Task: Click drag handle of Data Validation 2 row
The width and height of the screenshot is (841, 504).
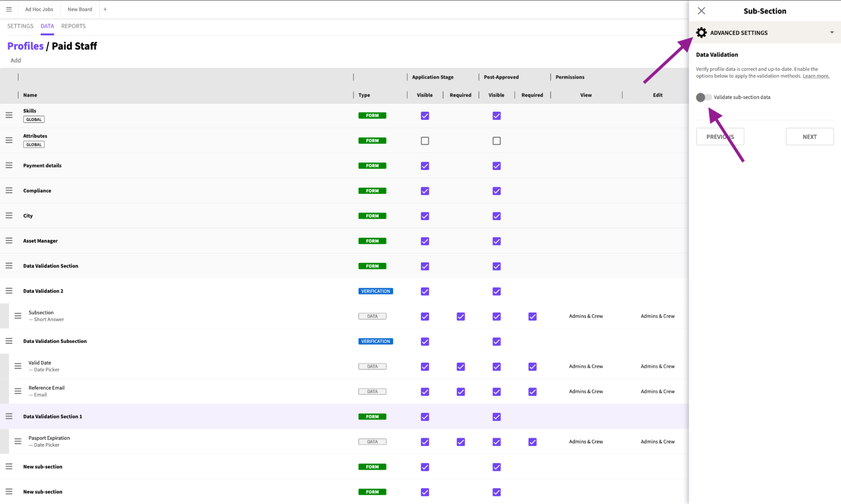Action: click(9, 291)
